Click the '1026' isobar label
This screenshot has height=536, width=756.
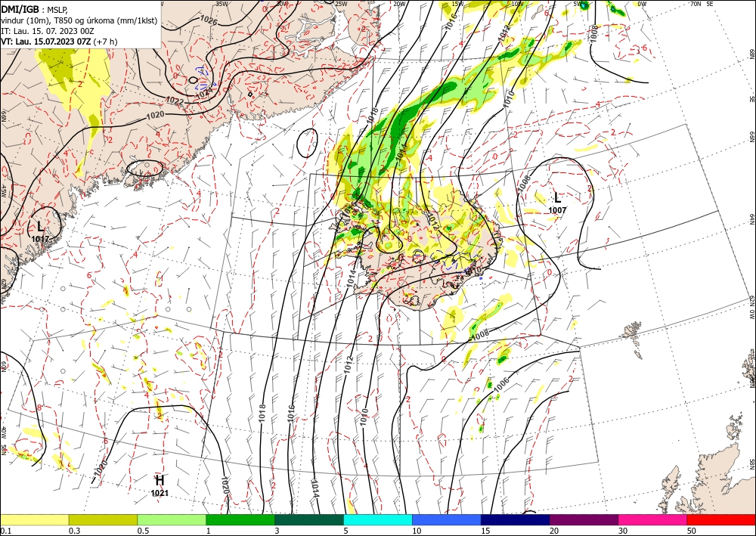tap(209, 20)
